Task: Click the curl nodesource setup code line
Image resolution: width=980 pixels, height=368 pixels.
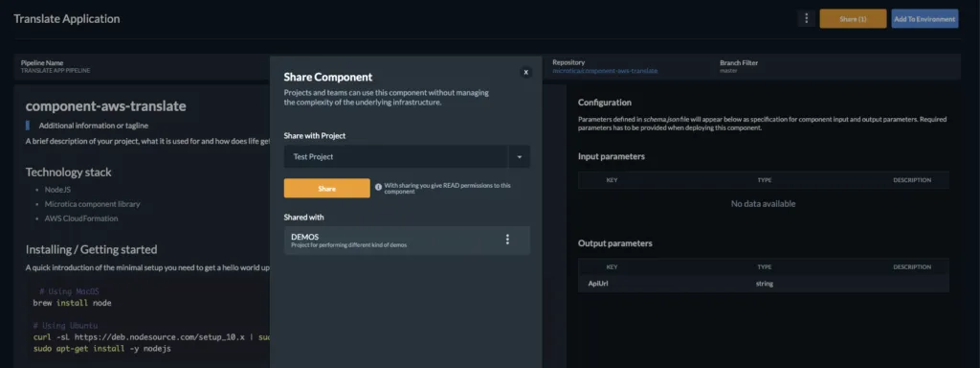Action: click(152, 336)
